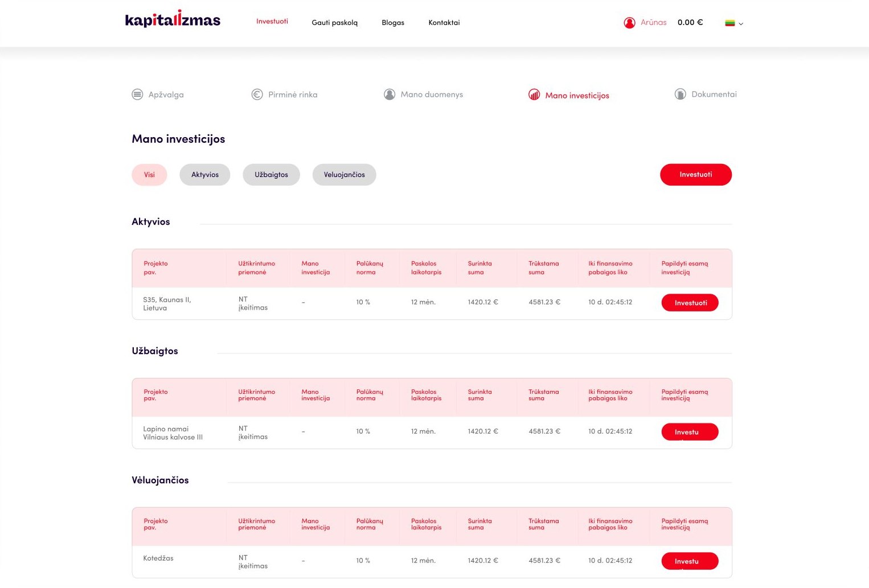Select the Visi filter pill
Viewport: 869px width, 588px height.
pyautogui.click(x=149, y=175)
